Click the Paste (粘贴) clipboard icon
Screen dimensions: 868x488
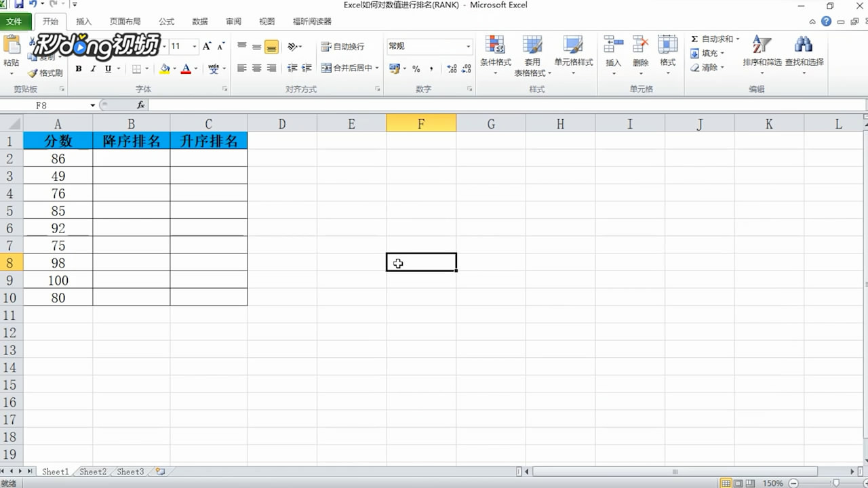tap(12, 45)
